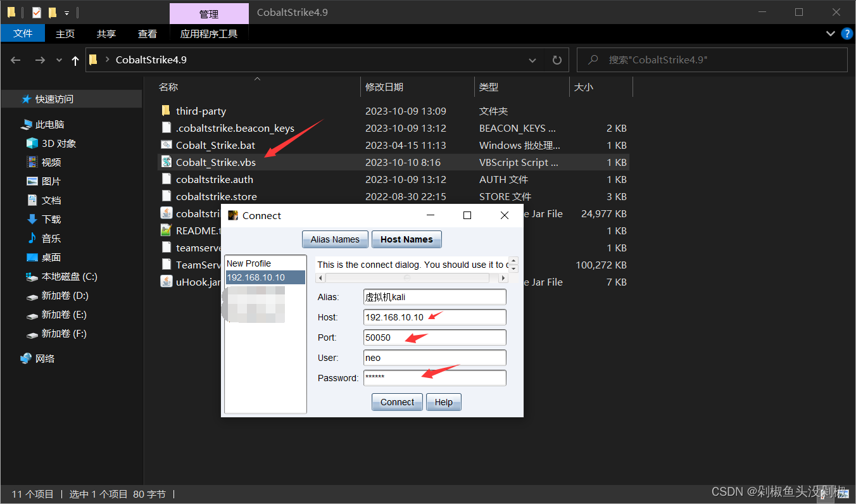The height and width of the screenshot is (504, 856).
Task: Select the New Profile entry
Action: [265, 263]
